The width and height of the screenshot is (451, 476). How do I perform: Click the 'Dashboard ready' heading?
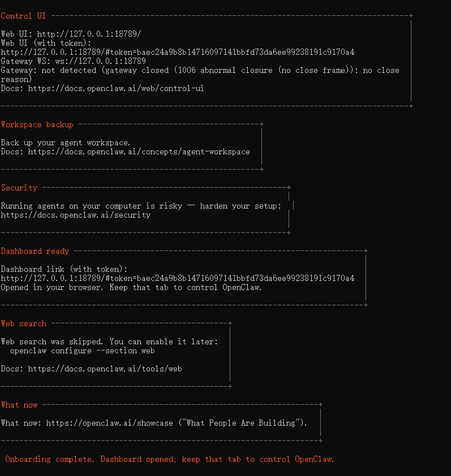[35, 252]
